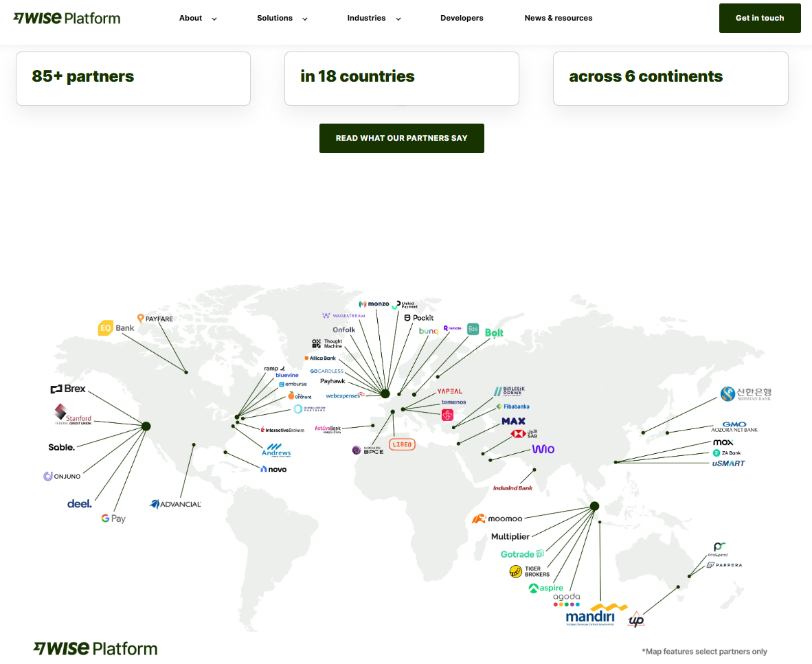This screenshot has height=664, width=812.
Task: Click the Stanford Federal Credit Union logo
Action: [73, 415]
